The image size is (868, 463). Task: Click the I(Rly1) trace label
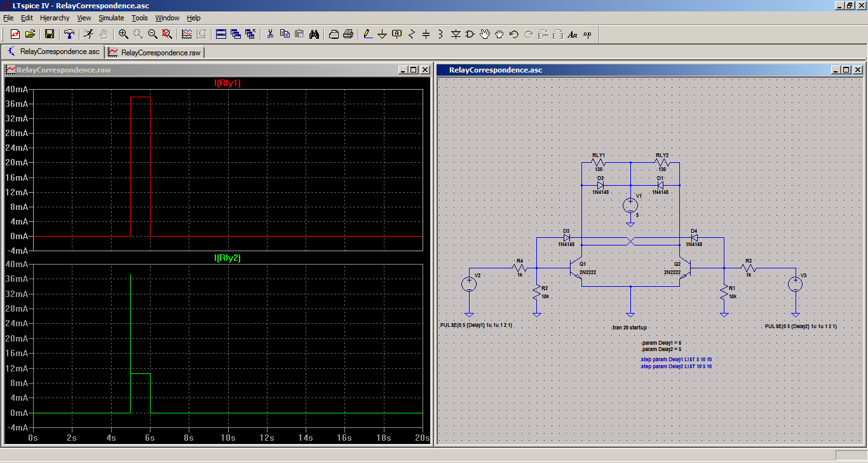pyautogui.click(x=227, y=83)
